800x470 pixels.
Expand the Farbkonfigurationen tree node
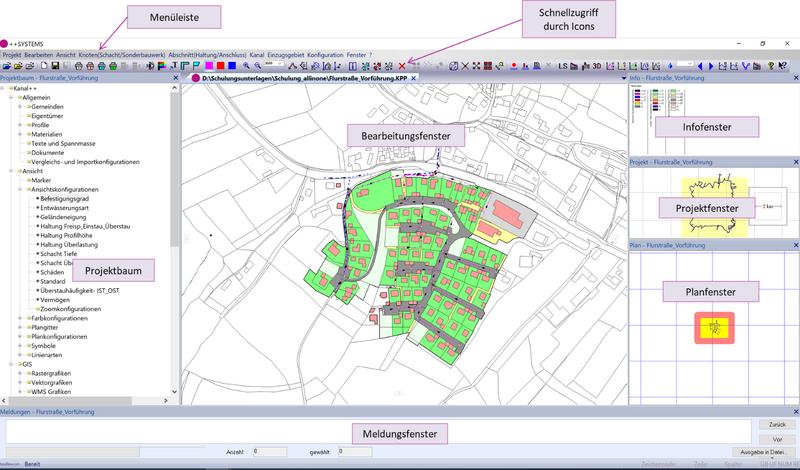tap(20, 318)
